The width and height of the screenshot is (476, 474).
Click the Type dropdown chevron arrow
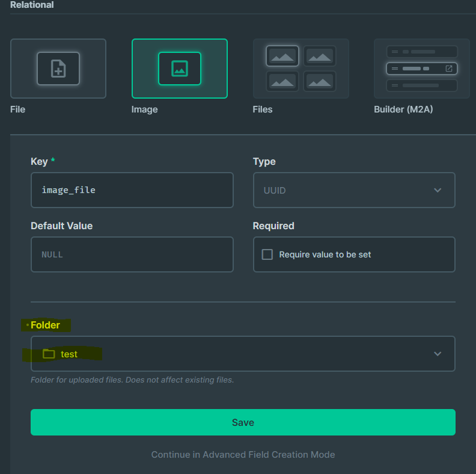tap(438, 190)
